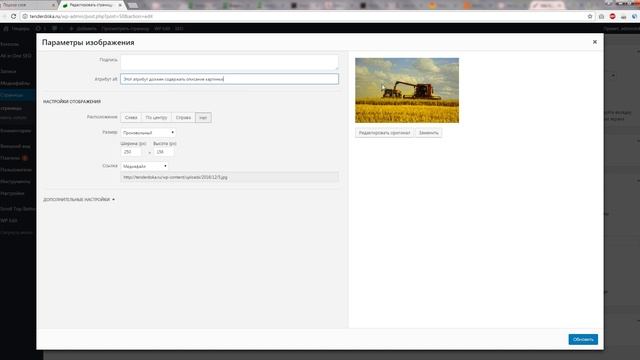Align image left with the 'Слева' button
The width and height of the screenshot is (640, 360).
131,118
